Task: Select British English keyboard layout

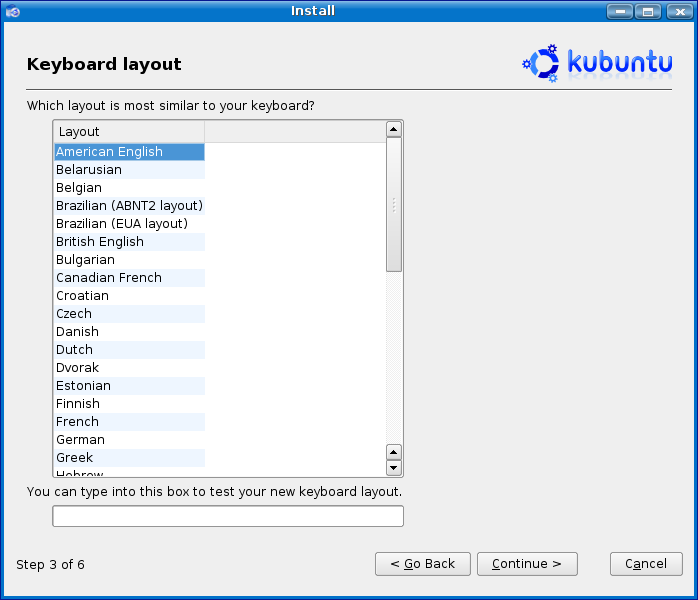Action: (100, 242)
